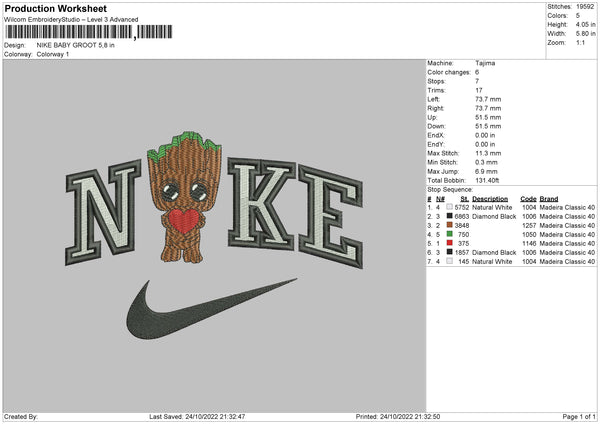Viewport: 600px width, 424px height.
Task: Select "Natural White" in the 145 stitches row
Action: tap(492, 261)
